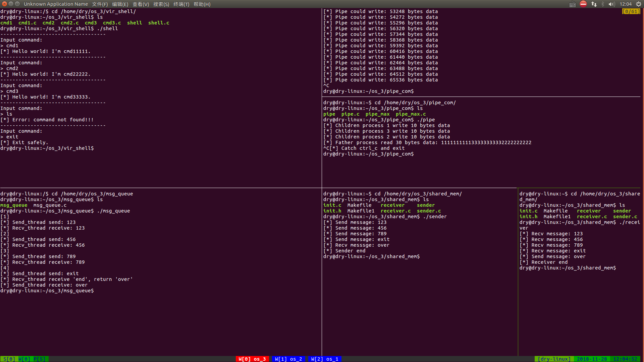Image resolution: width=644 pixels, height=362 pixels.
Task: Click the receiver pane shell prompt
Action: coord(568,268)
